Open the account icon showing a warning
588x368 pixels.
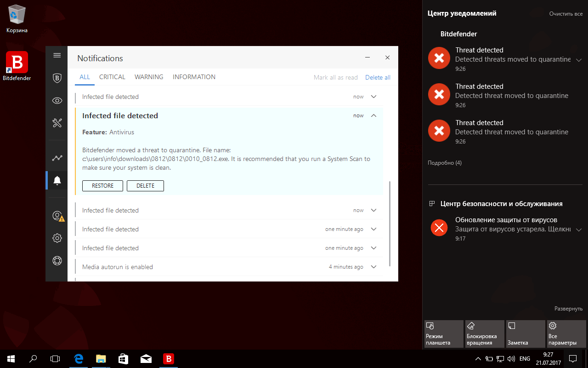point(57,215)
